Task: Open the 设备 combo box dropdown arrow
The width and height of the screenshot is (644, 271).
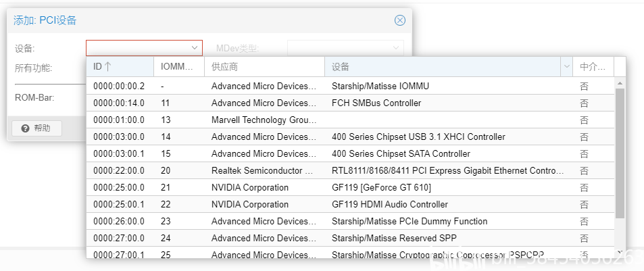Action: [x=195, y=48]
